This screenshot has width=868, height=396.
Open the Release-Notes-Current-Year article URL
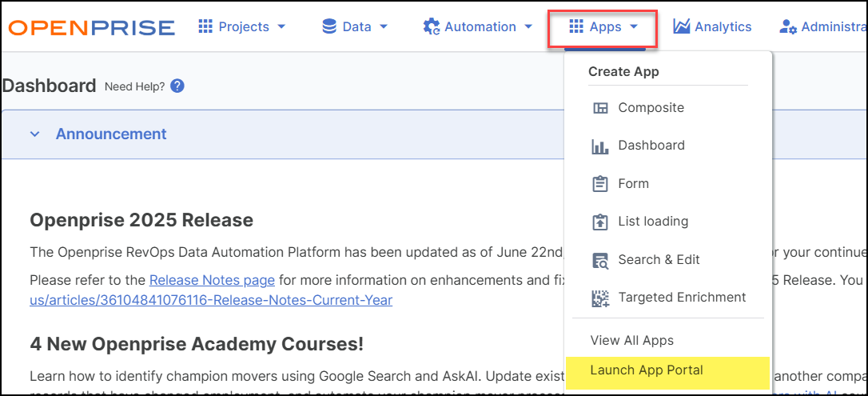[211, 301]
